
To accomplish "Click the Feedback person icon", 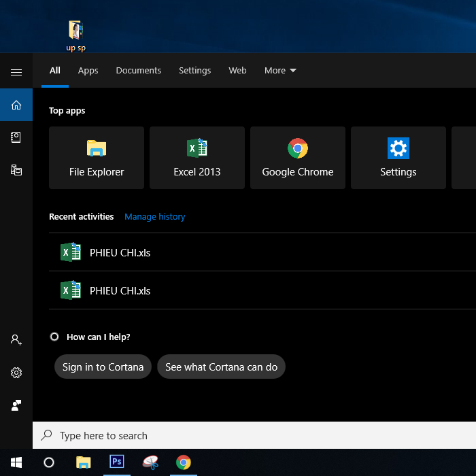I will click(16, 405).
